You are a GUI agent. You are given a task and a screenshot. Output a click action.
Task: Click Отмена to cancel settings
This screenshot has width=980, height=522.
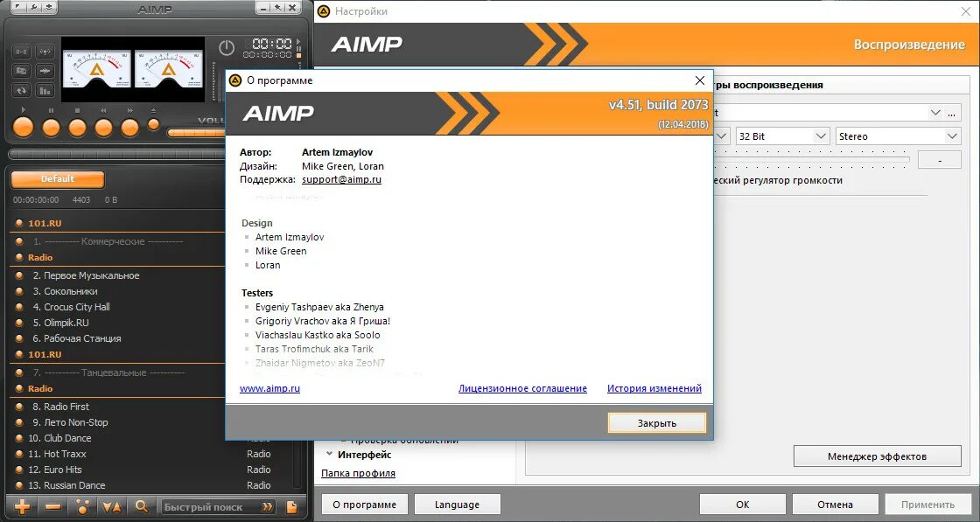(x=835, y=505)
